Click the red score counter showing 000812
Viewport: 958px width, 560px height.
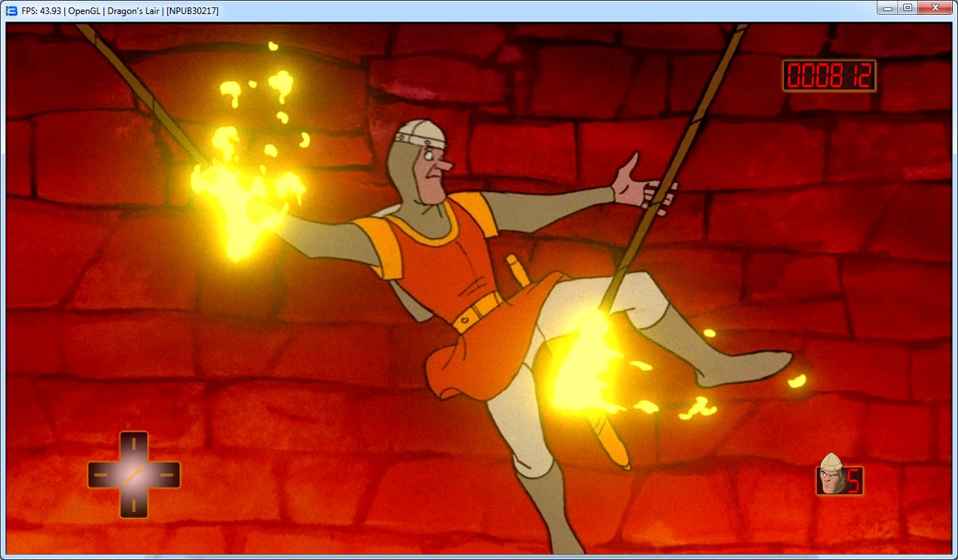click(x=829, y=75)
